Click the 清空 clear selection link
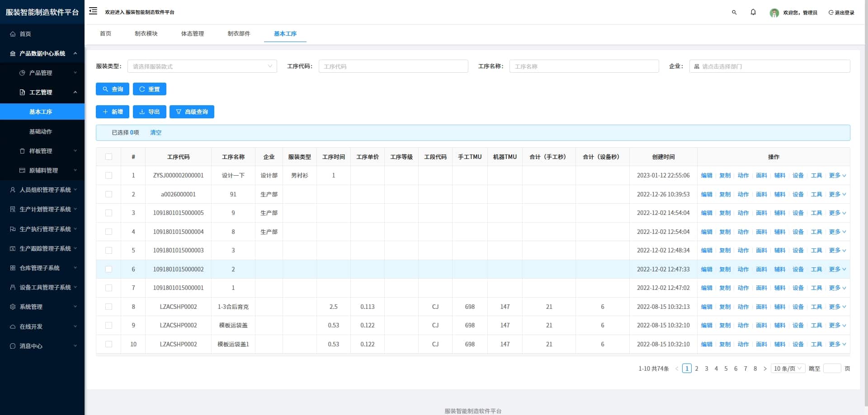868x415 pixels. point(156,132)
